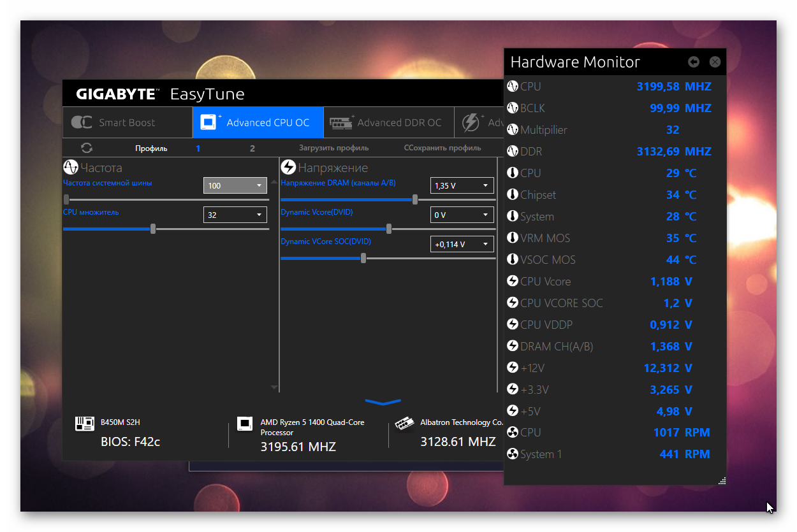Click the fan icon next to CPU RPM
Viewport: 797px width, 532px height.
(512, 433)
